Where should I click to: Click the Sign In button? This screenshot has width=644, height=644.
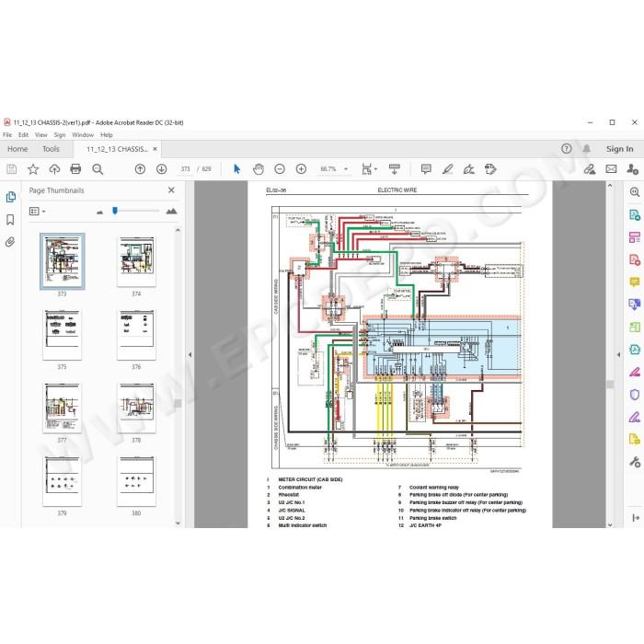click(619, 149)
